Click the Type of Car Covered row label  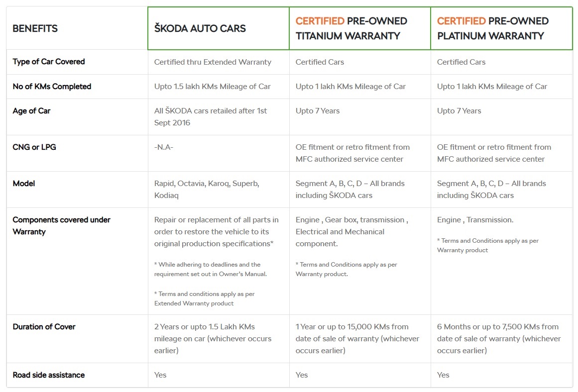pos(49,62)
